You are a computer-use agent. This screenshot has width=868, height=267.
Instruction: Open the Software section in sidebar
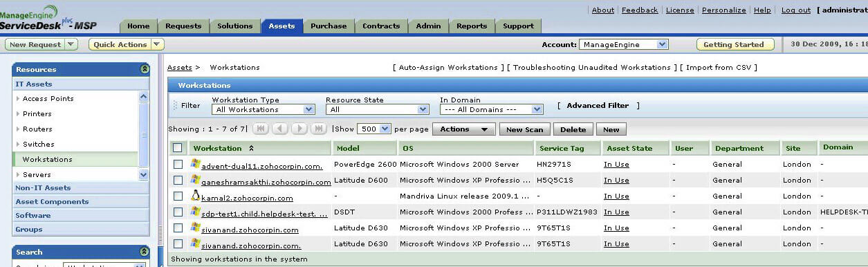pos(80,215)
